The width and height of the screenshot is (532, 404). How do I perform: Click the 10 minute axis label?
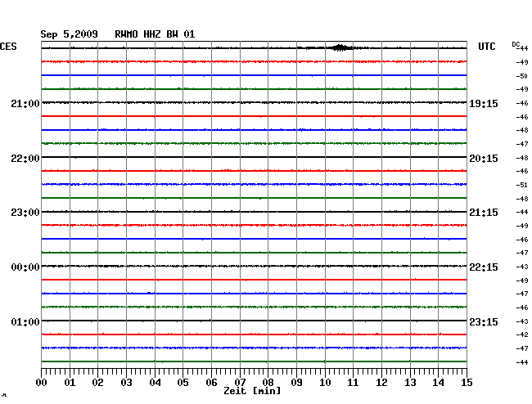[x=325, y=383]
